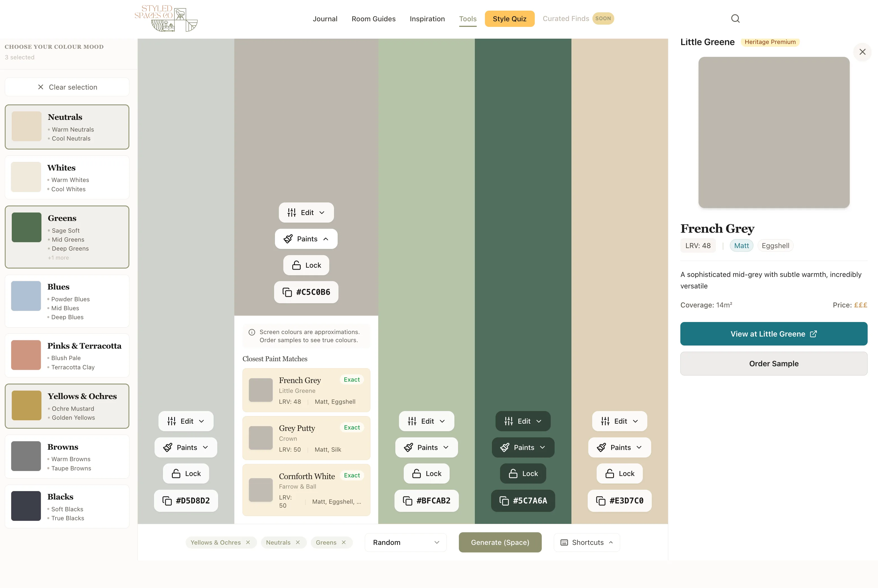Open the Grey Putty paint match
878x588 pixels.
tap(306, 438)
